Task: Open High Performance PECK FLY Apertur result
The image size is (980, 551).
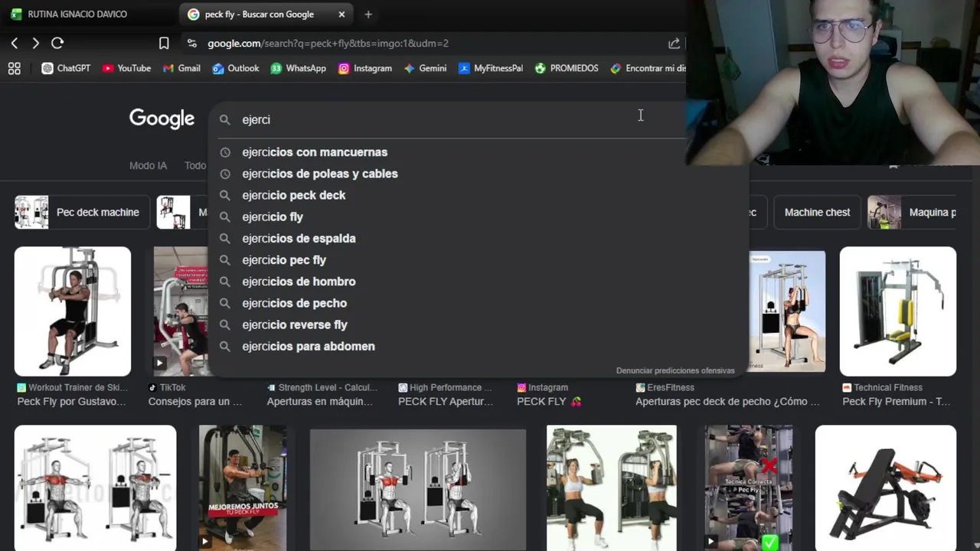Action: [x=445, y=402]
